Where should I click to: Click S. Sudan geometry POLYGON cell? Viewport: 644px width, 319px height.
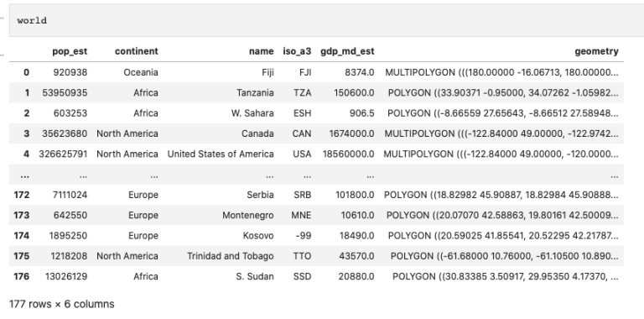tap(505, 277)
